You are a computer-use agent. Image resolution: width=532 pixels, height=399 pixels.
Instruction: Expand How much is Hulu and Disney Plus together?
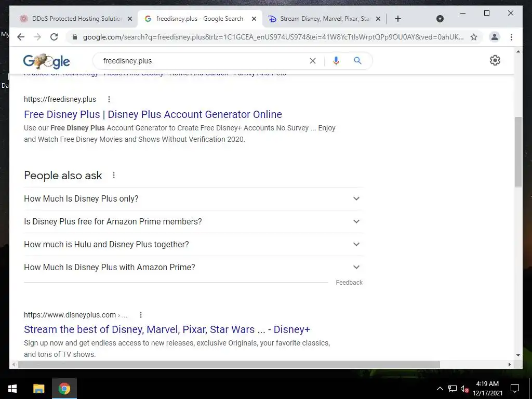point(193,244)
